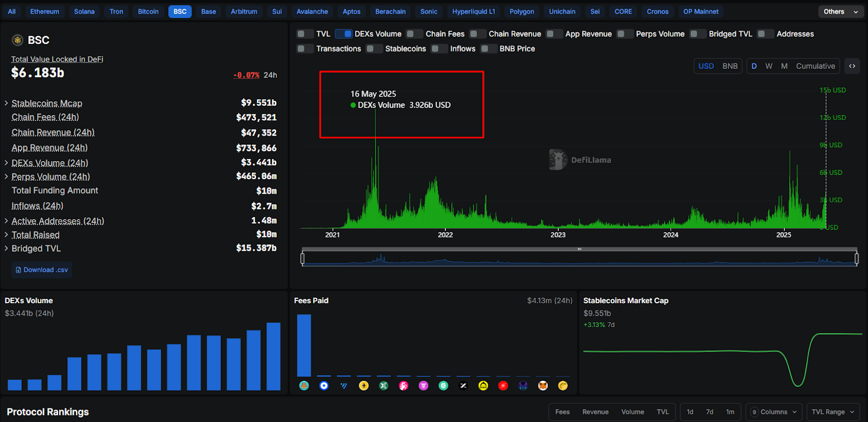Image resolution: width=868 pixels, height=422 pixels.
Task: Toggle the TVL chart series
Action: [305, 34]
